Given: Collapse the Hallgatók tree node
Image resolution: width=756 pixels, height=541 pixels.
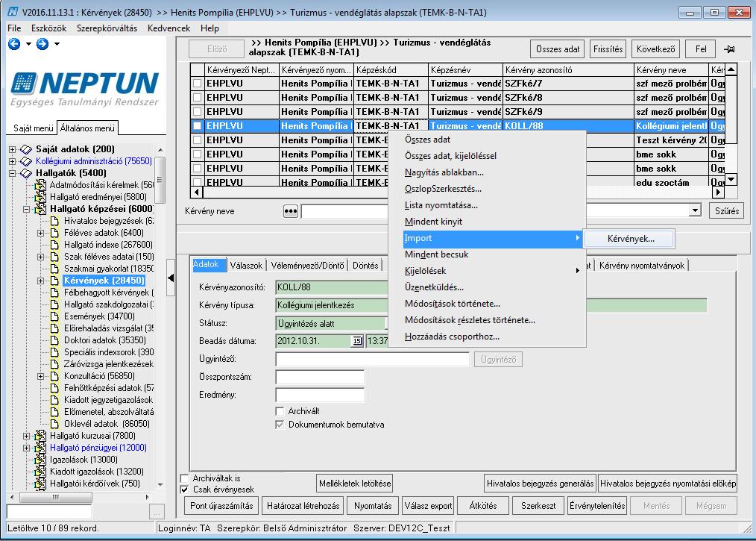Looking at the screenshot, I should [x=13, y=173].
